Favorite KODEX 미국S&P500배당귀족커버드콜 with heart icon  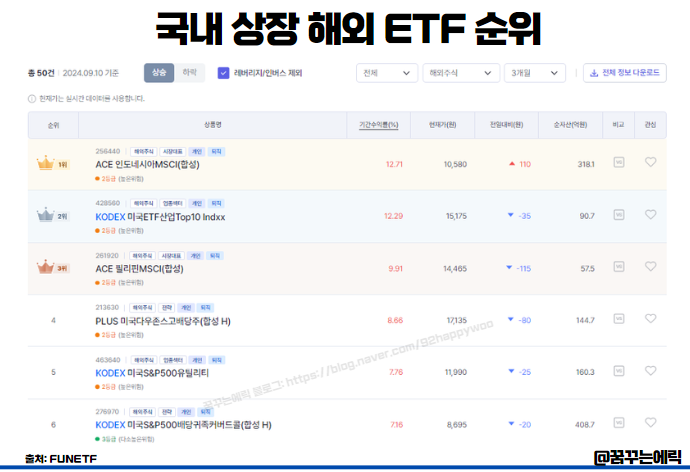pyautogui.click(x=650, y=422)
